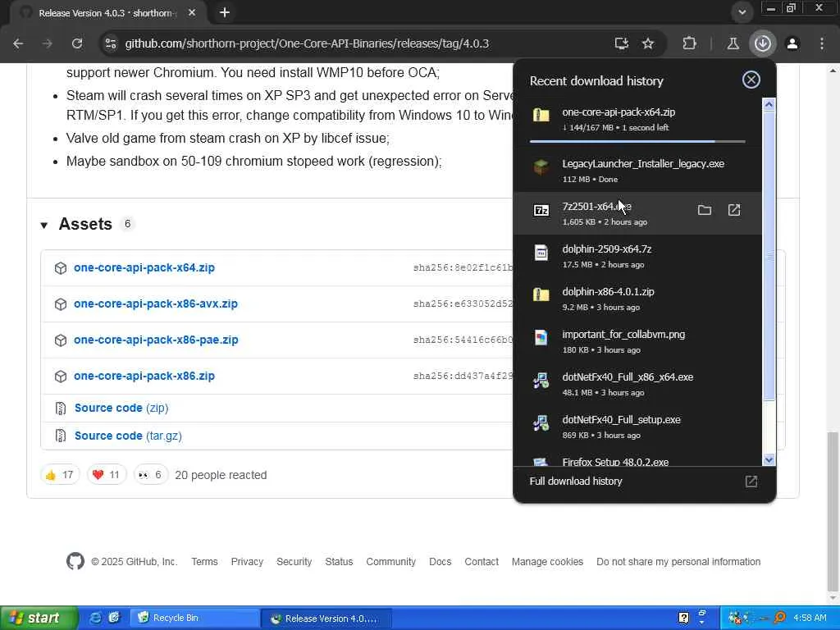
Task: Click the one-core-api-pack-x64.zip download progress bar
Action: pos(637,141)
